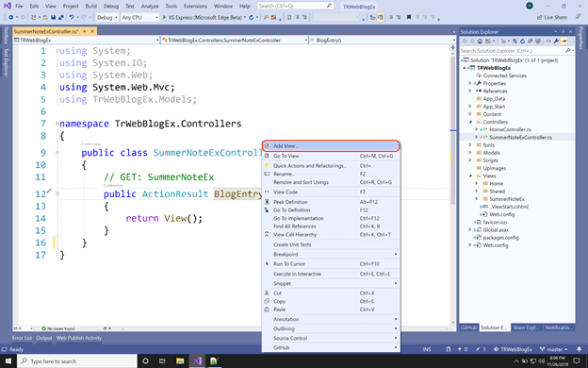The height and width of the screenshot is (368, 588).
Task: Choose Go To View in context menu
Action: point(331,156)
